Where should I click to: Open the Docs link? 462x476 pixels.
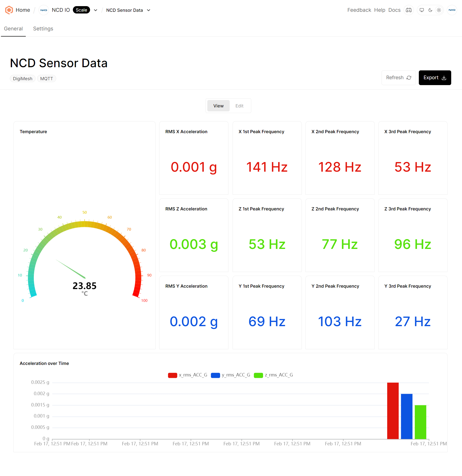pyautogui.click(x=394, y=10)
